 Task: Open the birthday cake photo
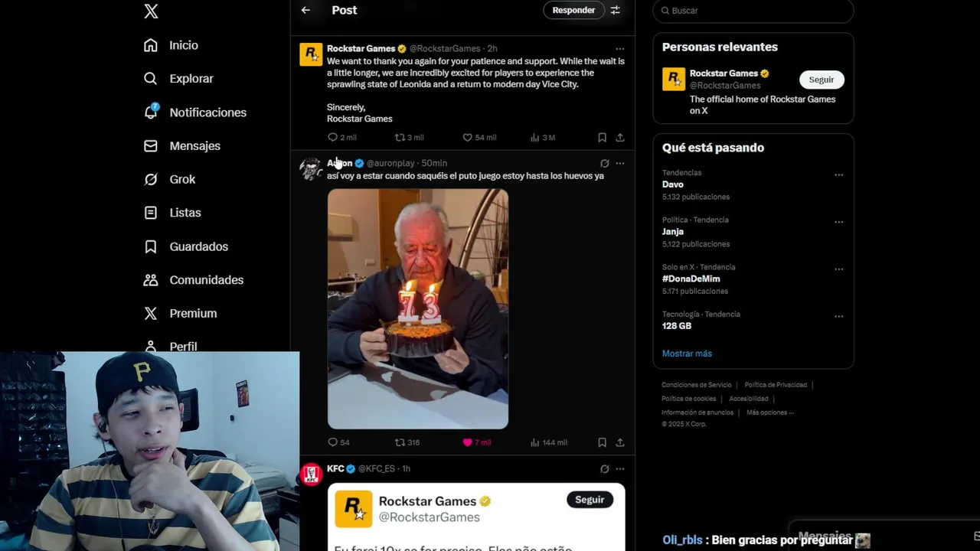click(x=418, y=309)
